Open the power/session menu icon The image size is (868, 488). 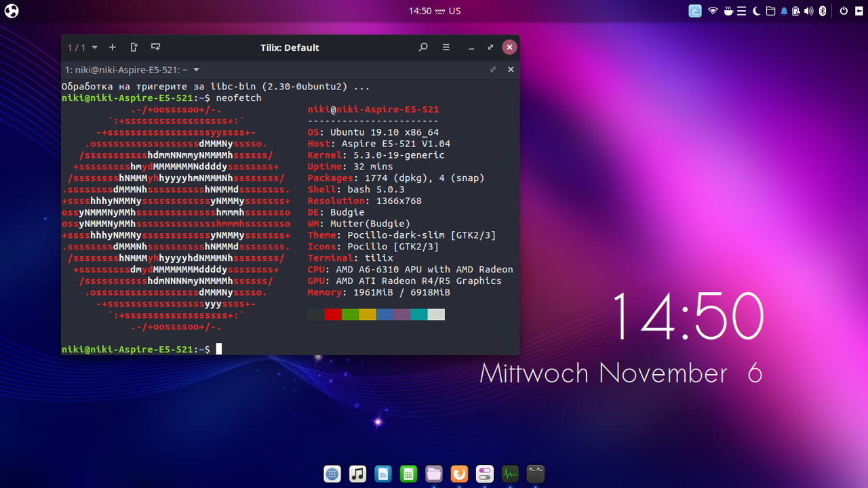(844, 11)
